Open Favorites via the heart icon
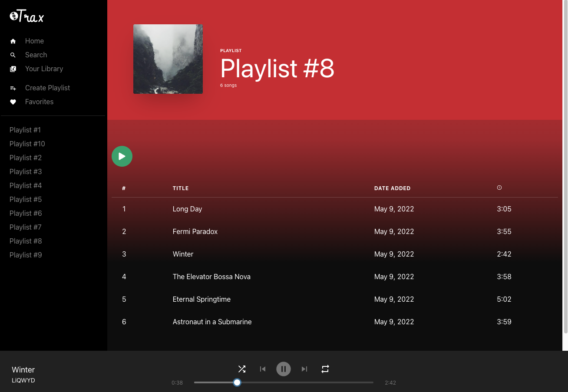Screen dimensions: 568x392 [13, 102]
